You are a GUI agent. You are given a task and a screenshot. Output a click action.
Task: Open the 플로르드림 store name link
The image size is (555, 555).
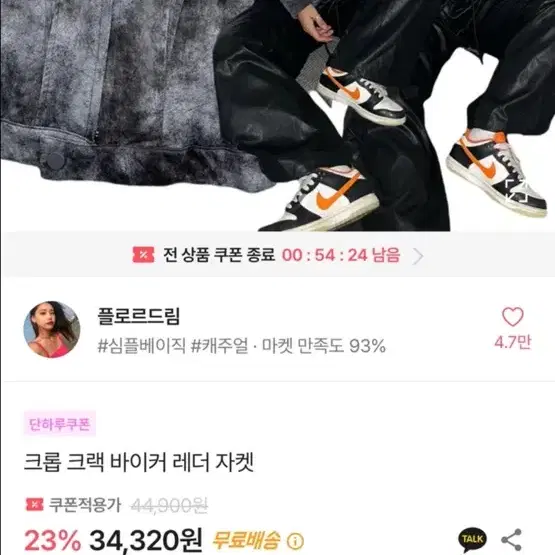139,316
